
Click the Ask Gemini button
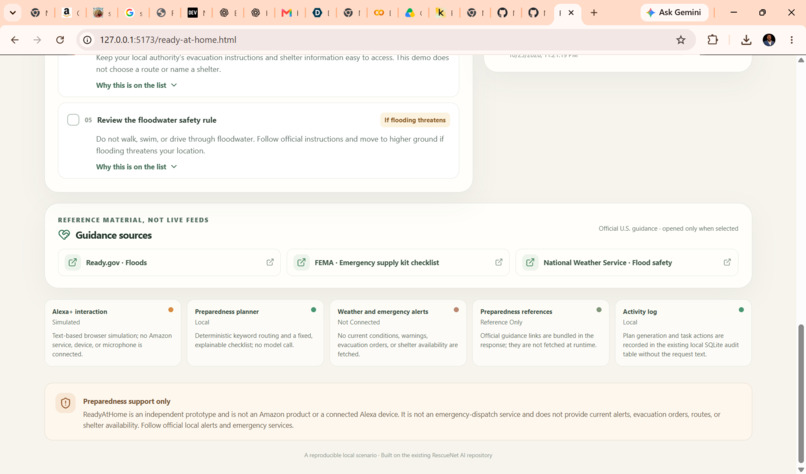(x=674, y=12)
